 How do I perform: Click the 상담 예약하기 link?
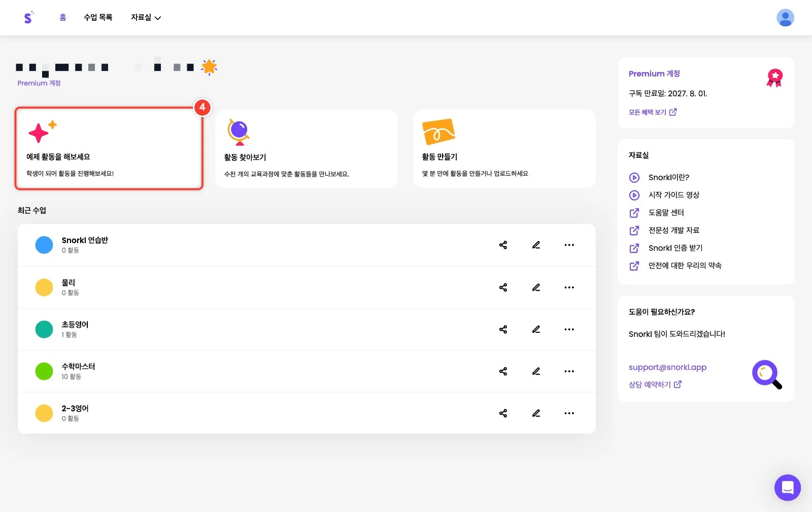[x=655, y=385]
